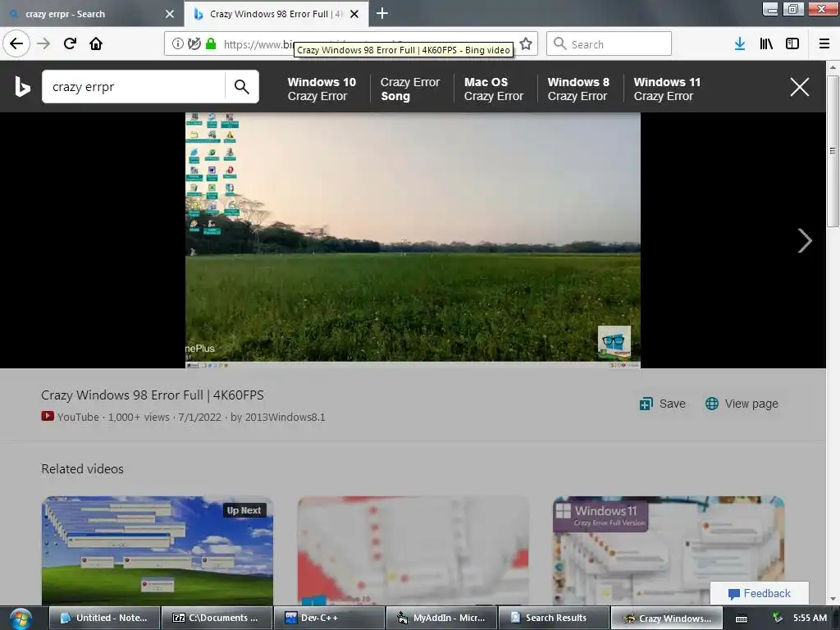Open the Windows Start button
The height and width of the screenshot is (630, 840).
coord(21,619)
